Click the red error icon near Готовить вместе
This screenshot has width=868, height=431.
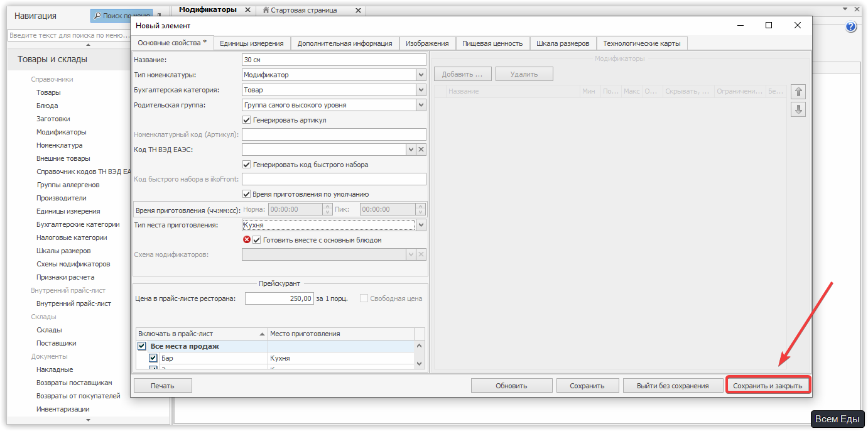point(247,239)
